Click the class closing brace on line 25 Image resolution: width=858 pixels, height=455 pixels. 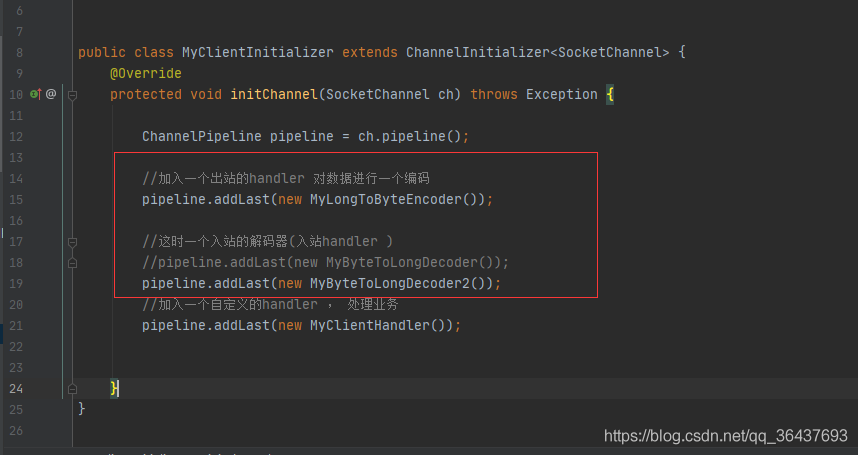[82, 409]
